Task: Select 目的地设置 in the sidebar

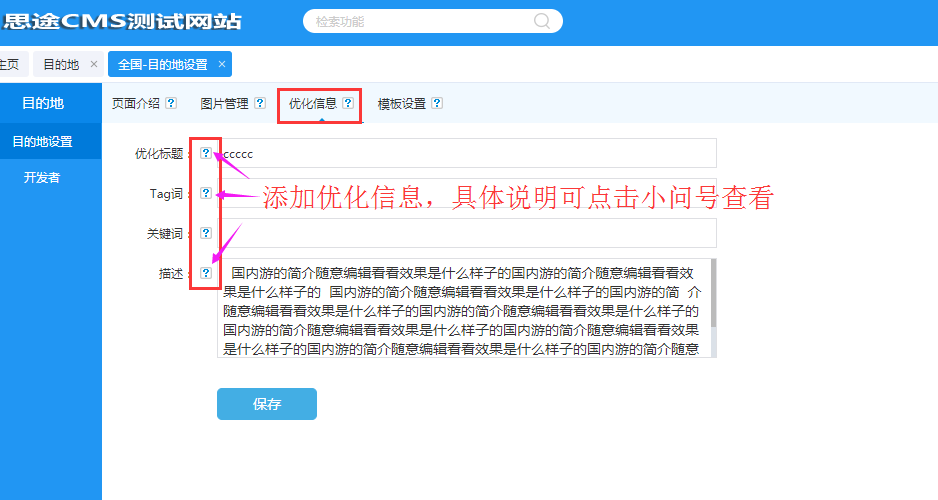Action: click(42, 142)
